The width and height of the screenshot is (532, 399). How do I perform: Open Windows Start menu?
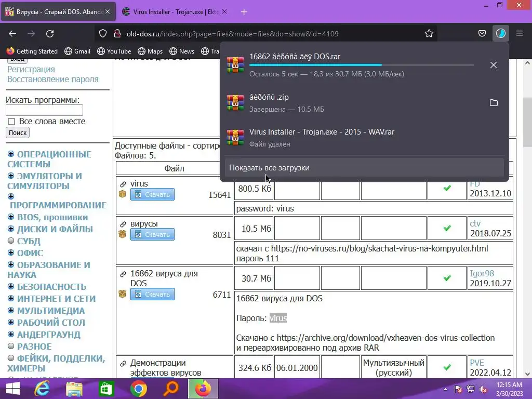pos(13,389)
